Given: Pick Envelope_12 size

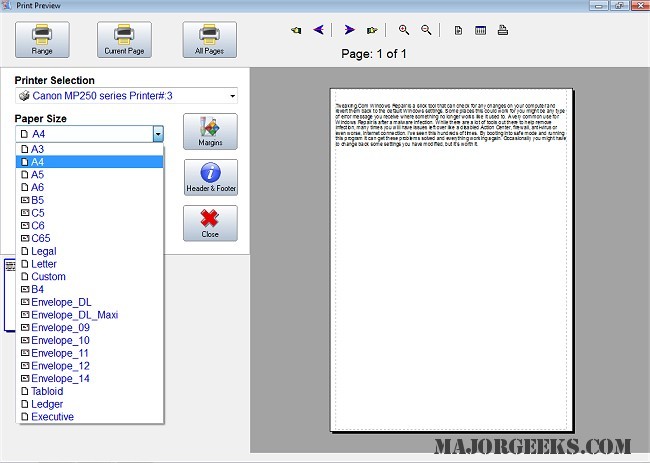Looking at the screenshot, I should 90,366.
